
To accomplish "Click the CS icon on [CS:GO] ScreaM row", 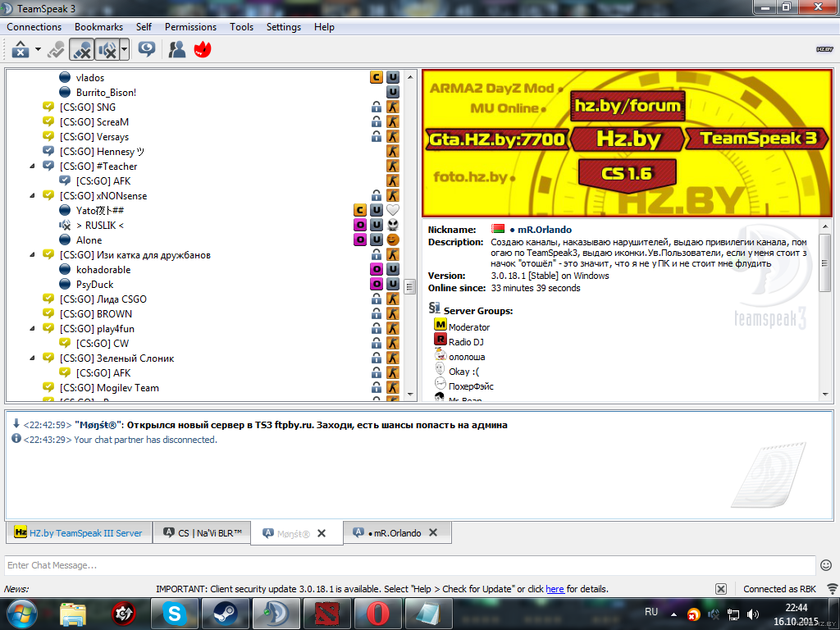I will point(393,121).
